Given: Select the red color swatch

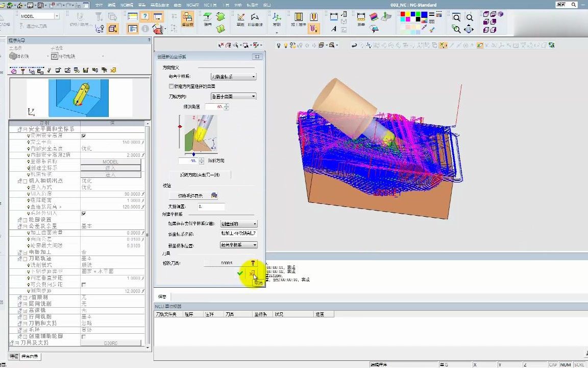Looking at the screenshot, I should click(x=403, y=14).
